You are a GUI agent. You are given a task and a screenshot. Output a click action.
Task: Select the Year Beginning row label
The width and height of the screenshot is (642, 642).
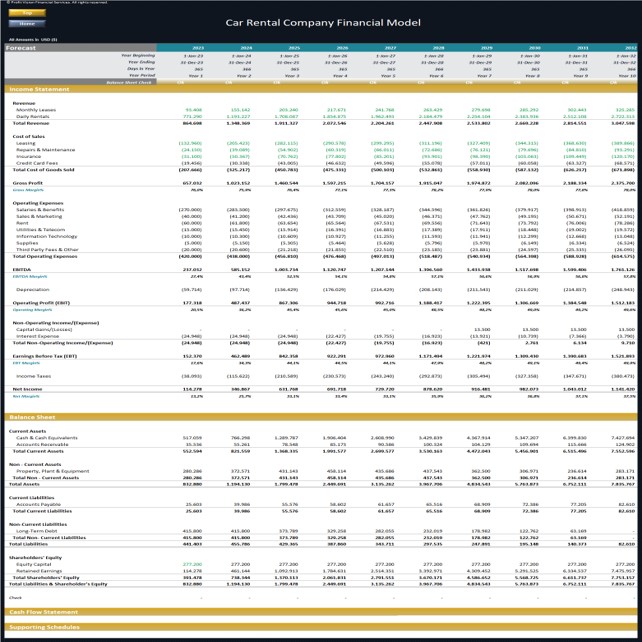click(x=138, y=55)
